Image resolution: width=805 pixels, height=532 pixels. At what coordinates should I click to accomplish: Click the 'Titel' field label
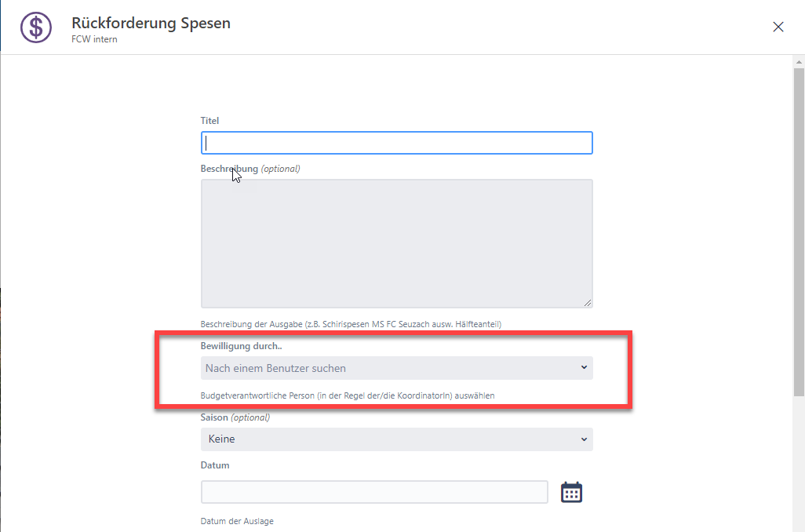pos(210,121)
